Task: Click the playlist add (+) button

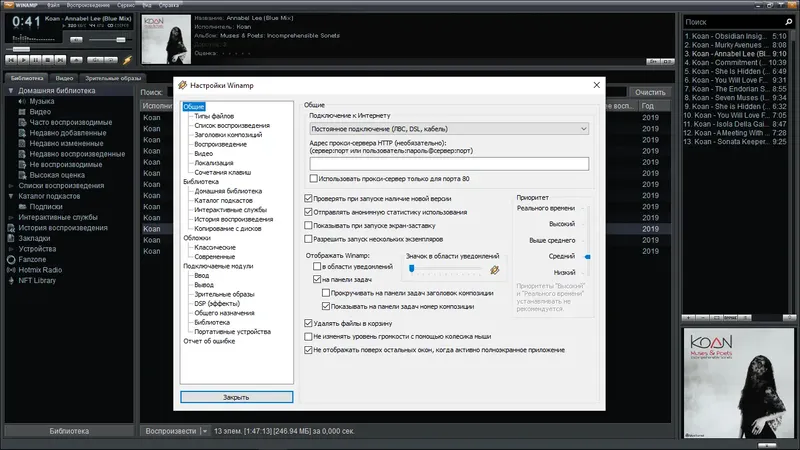Action: [688, 317]
